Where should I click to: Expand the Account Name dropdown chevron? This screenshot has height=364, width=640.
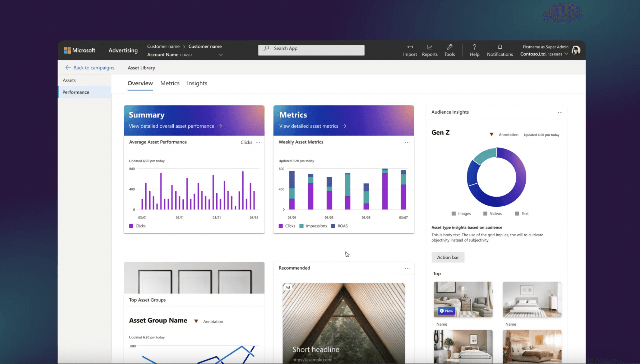pos(221,55)
